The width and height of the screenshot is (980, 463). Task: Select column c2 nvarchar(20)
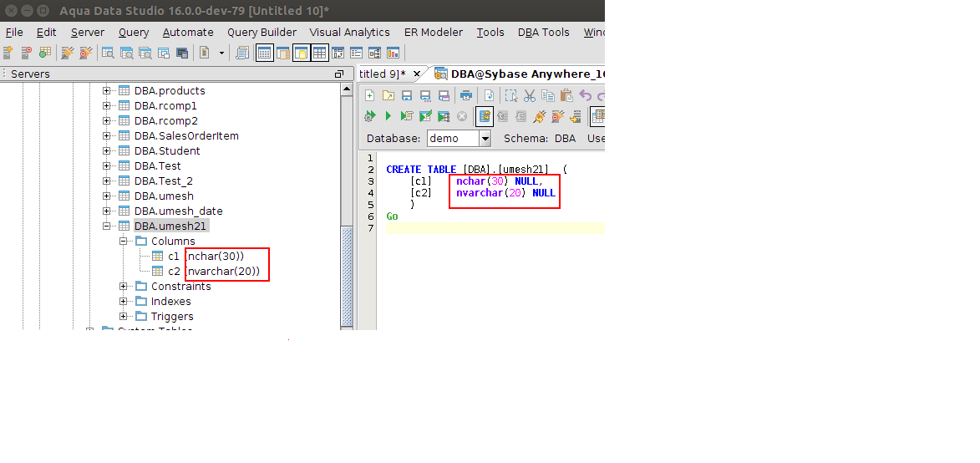coord(214,271)
